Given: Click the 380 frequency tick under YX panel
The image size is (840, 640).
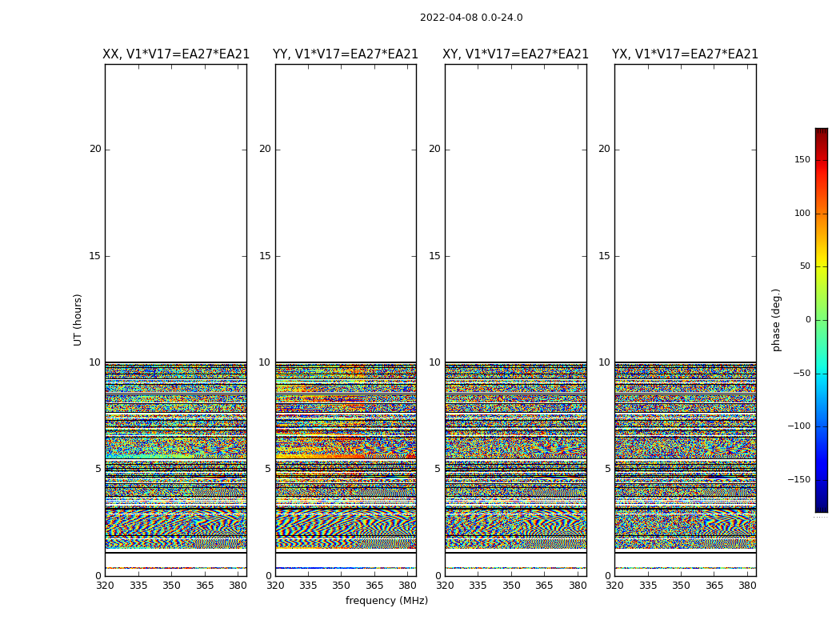Looking at the screenshot, I should coord(747,586).
